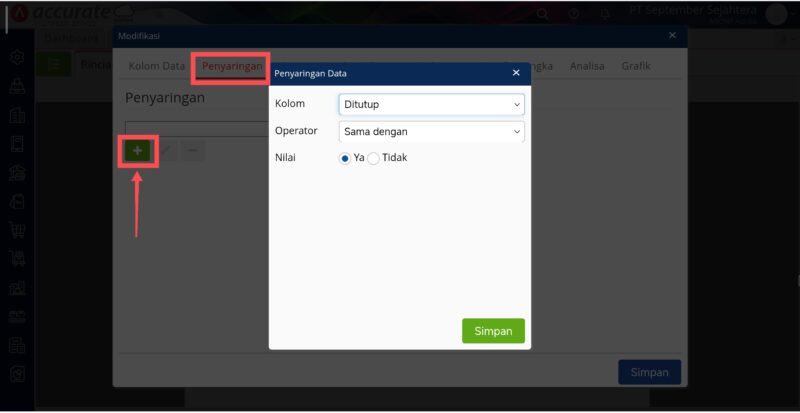Click the settings gear sidebar icon

[17, 58]
